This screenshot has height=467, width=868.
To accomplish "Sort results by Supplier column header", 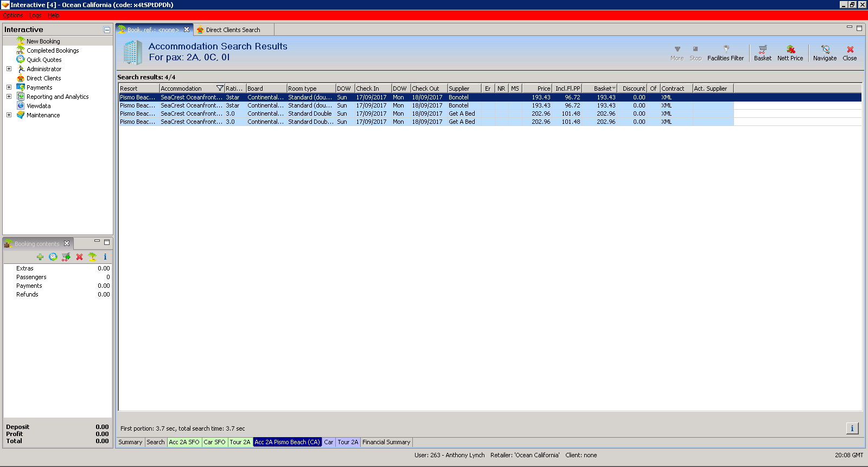I will pos(464,89).
